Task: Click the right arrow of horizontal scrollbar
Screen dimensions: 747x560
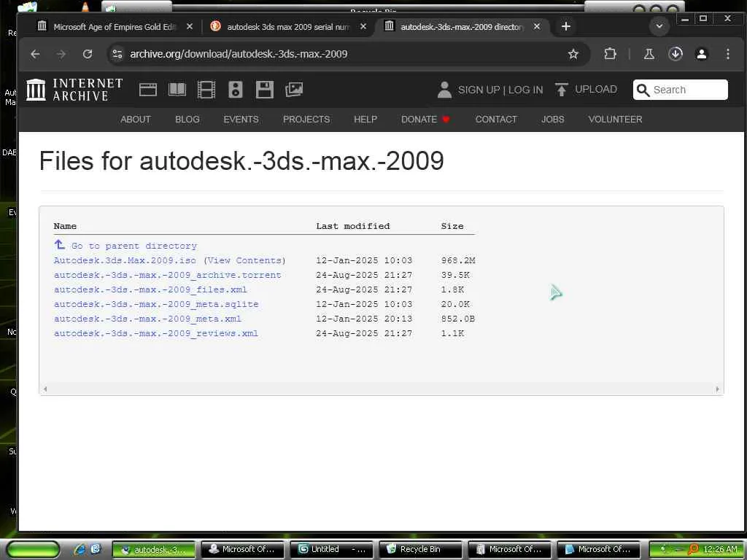Action: tap(718, 389)
